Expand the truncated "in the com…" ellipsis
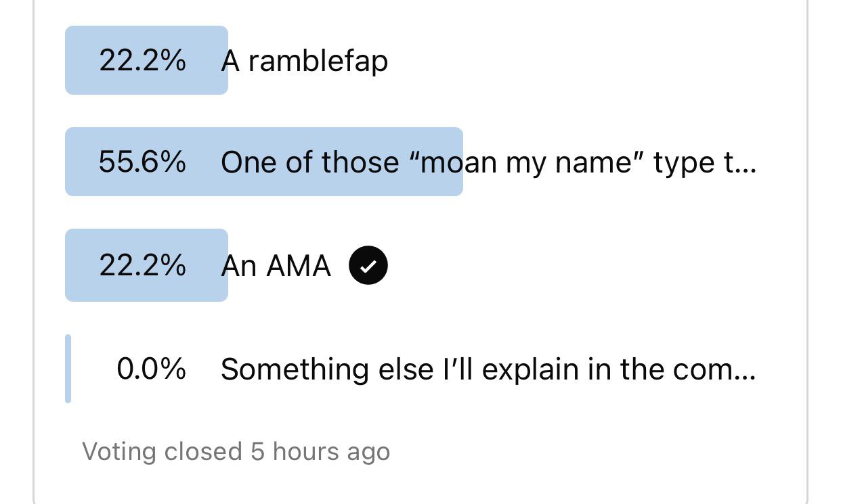Screen dimensions: 841x504 coord(745,369)
